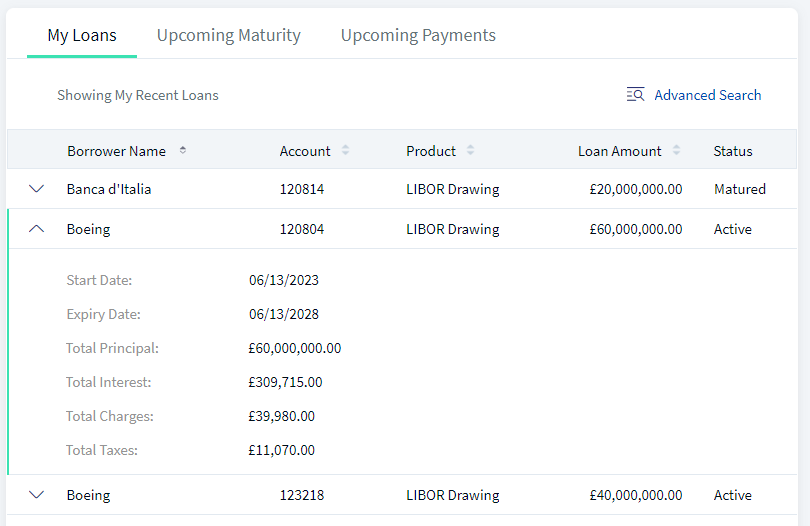Click the Status column header

click(733, 151)
